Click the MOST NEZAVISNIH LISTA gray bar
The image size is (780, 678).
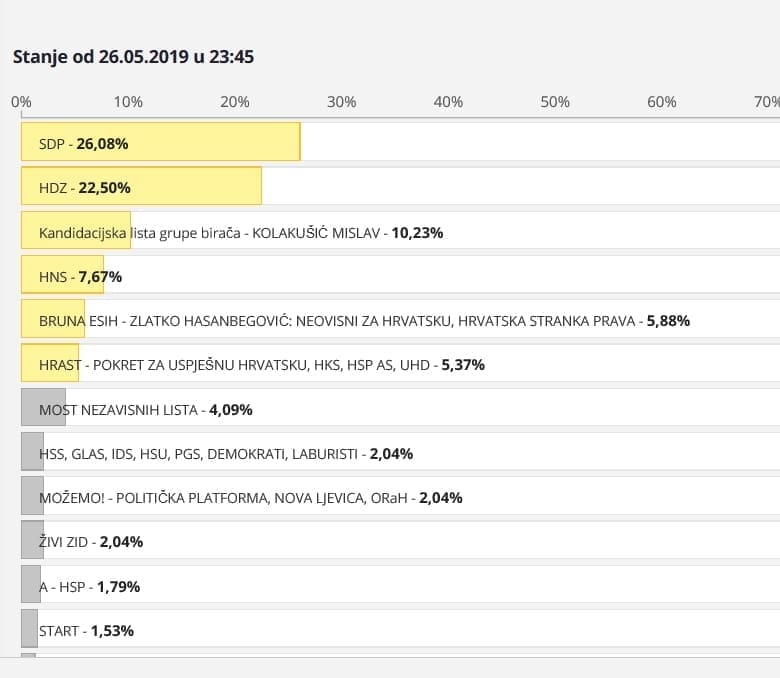[x=43, y=409]
